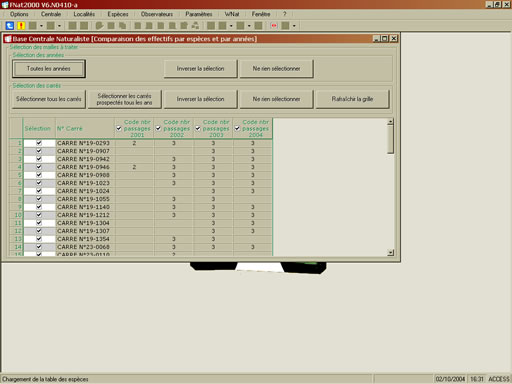512x384 pixels.
Task: Click the grayed hierarchy tree toolbar icon
Action: point(195,25)
